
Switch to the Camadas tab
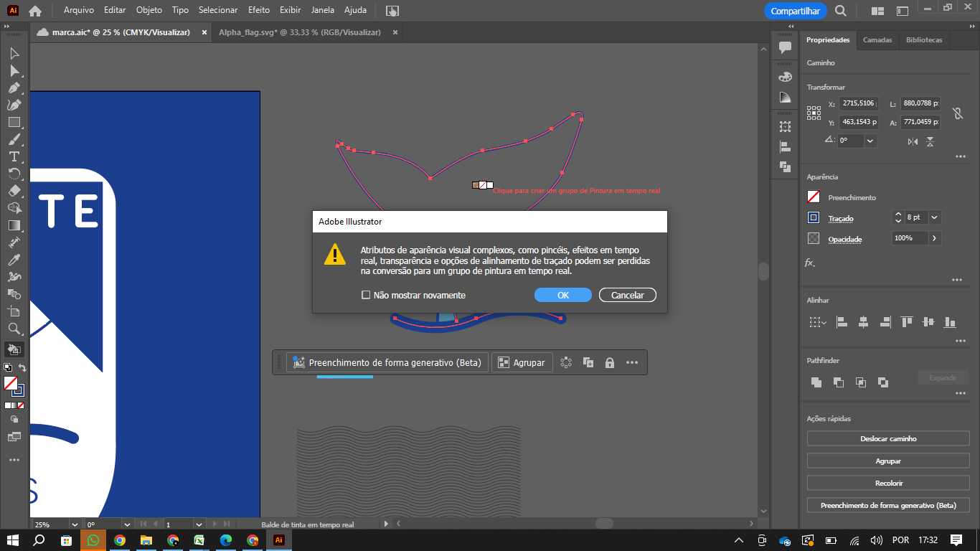877,40
